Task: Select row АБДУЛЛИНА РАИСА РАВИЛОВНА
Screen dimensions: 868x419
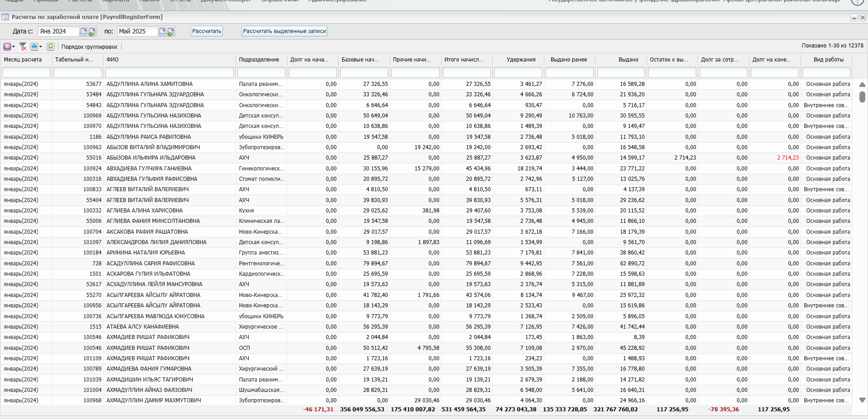Action: [x=426, y=137]
